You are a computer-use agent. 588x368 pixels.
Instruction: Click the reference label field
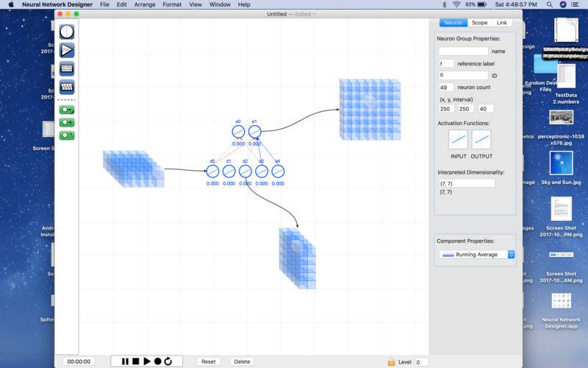pos(446,64)
